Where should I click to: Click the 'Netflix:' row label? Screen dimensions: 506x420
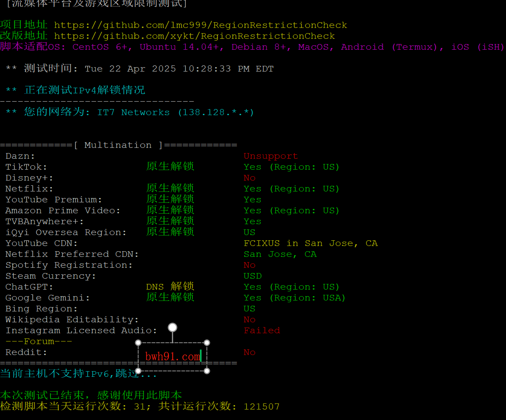tap(29, 189)
